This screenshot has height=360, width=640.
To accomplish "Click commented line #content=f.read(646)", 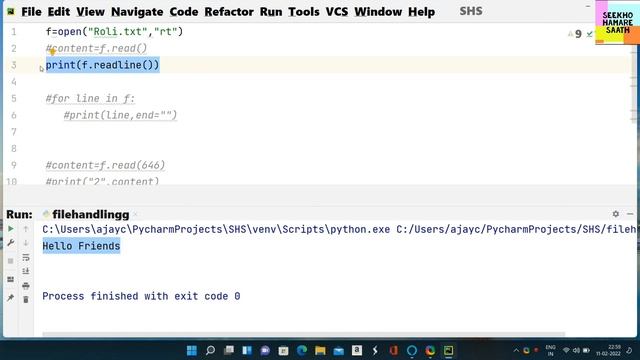I will [105, 165].
